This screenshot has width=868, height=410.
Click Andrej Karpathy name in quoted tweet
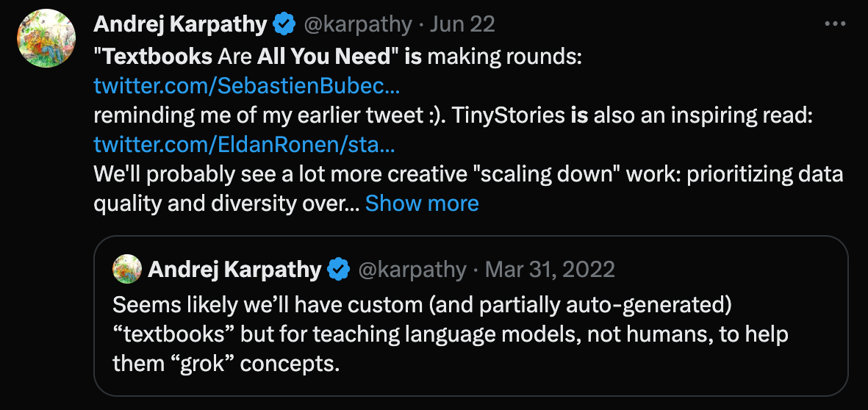click(234, 270)
